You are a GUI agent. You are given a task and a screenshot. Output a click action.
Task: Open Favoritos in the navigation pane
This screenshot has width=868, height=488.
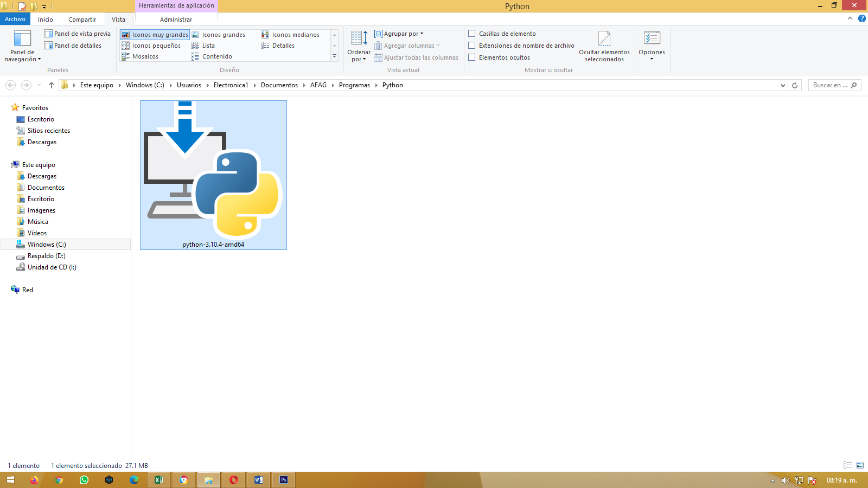(35, 108)
